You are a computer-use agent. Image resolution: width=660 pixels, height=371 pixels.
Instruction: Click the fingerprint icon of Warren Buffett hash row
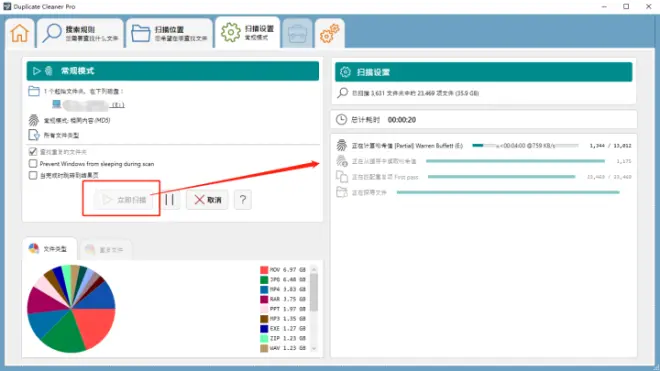341,145
